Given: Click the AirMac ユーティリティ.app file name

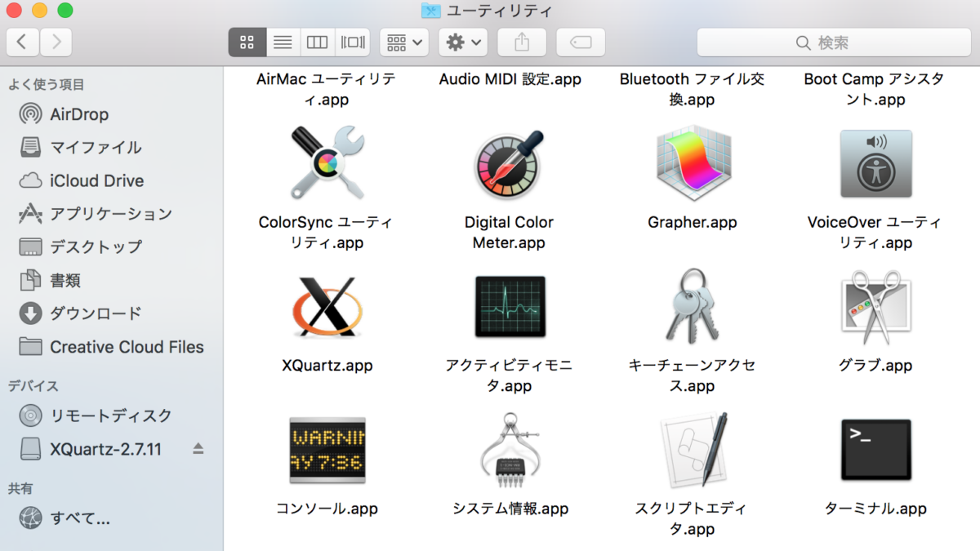Looking at the screenshot, I should (x=326, y=89).
